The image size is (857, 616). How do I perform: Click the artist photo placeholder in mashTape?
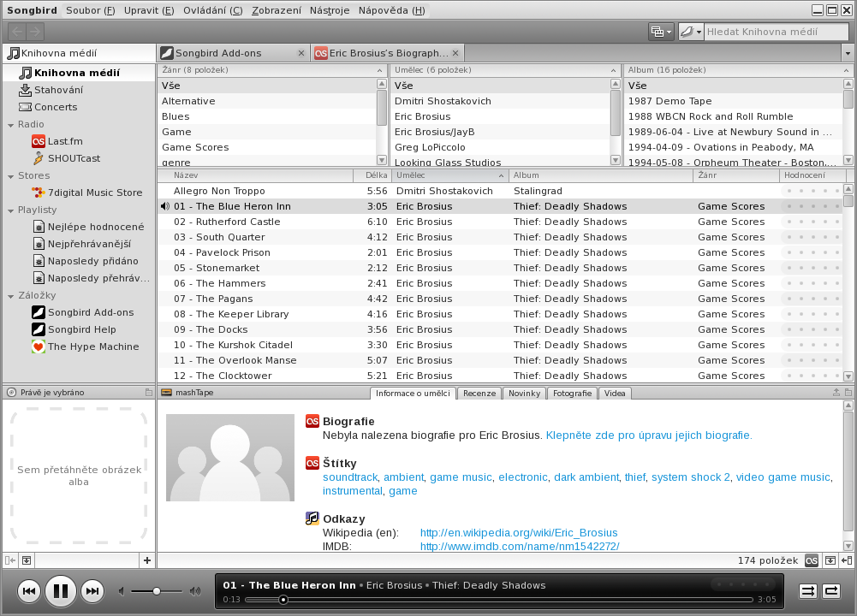pyautogui.click(x=230, y=458)
